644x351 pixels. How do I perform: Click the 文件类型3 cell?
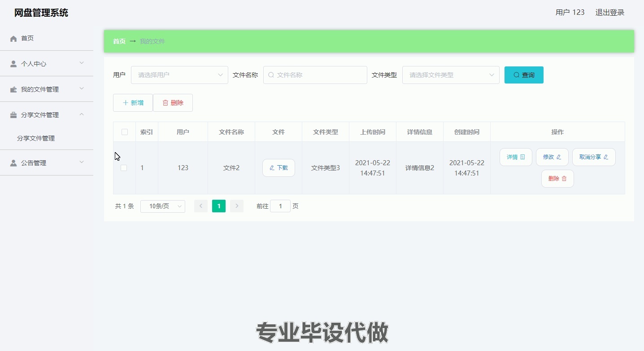coord(326,168)
